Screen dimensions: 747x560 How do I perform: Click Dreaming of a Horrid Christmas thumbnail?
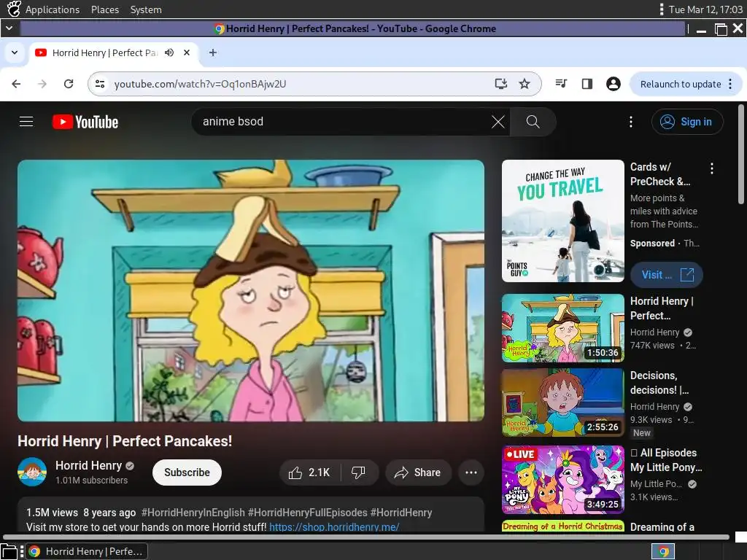[x=562, y=526]
